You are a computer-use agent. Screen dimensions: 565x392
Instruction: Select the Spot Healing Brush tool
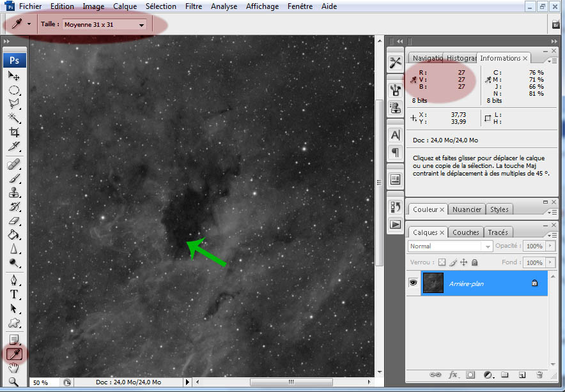coord(14,165)
